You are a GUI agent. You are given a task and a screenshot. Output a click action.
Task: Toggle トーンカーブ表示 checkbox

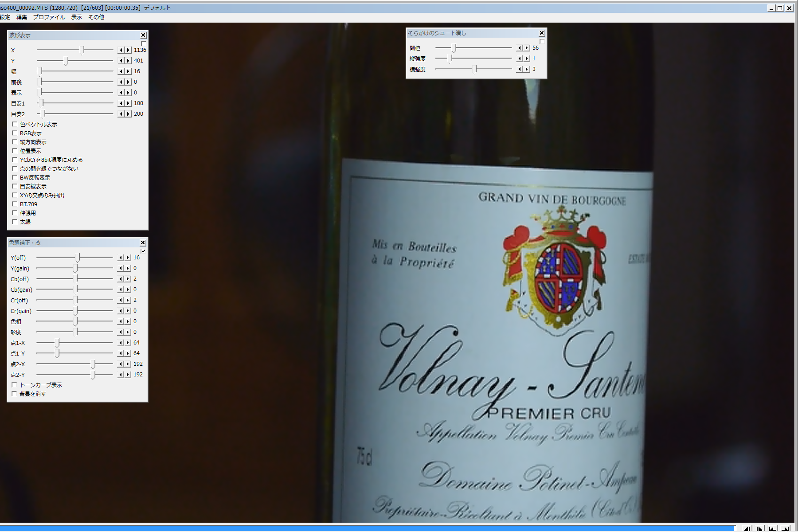[x=15, y=385]
